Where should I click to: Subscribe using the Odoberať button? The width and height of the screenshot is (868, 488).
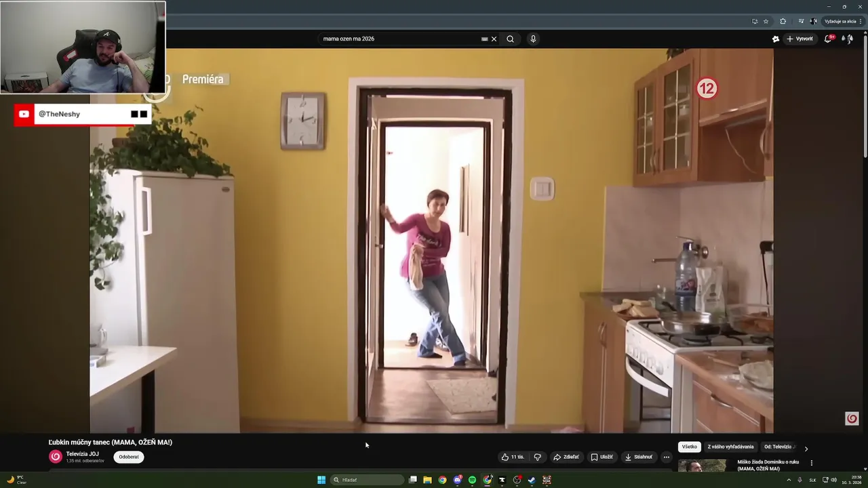pos(129,457)
